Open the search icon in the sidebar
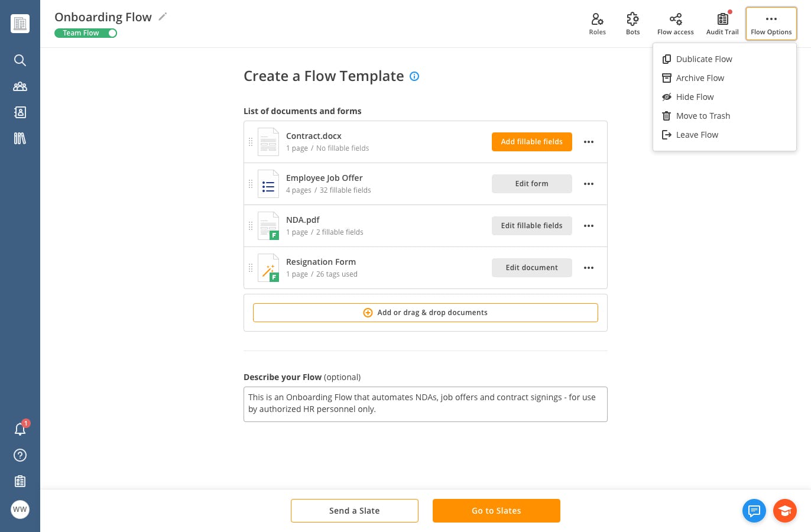811x532 pixels. (x=20, y=60)
